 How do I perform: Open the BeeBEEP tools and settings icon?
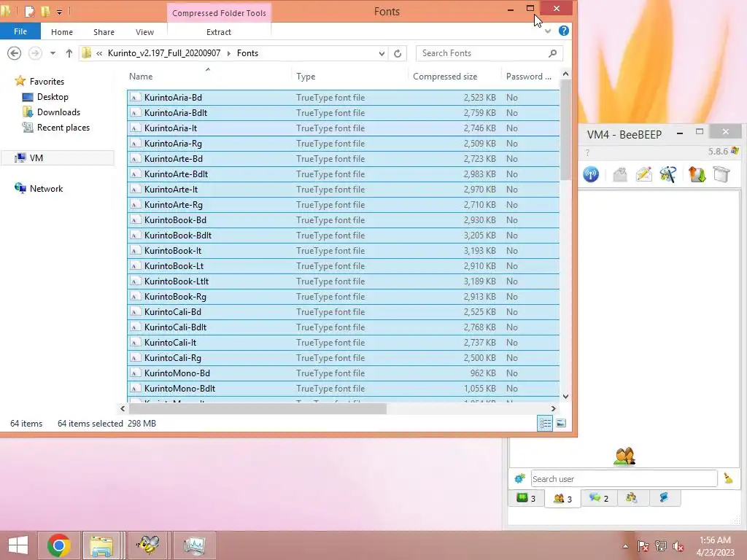pos(668,174)
